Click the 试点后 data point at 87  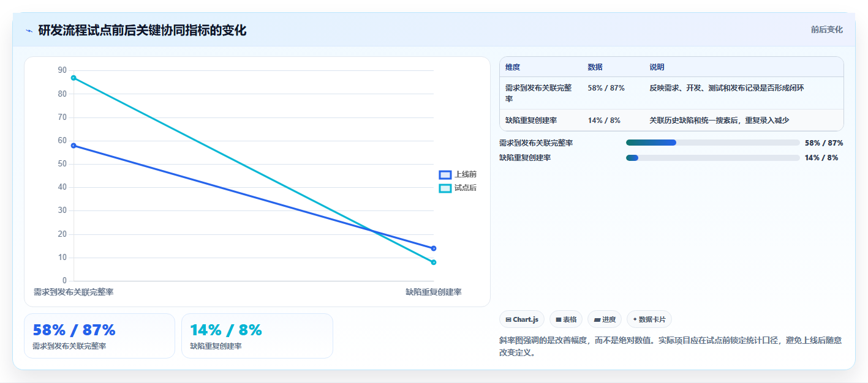(74, 78)
